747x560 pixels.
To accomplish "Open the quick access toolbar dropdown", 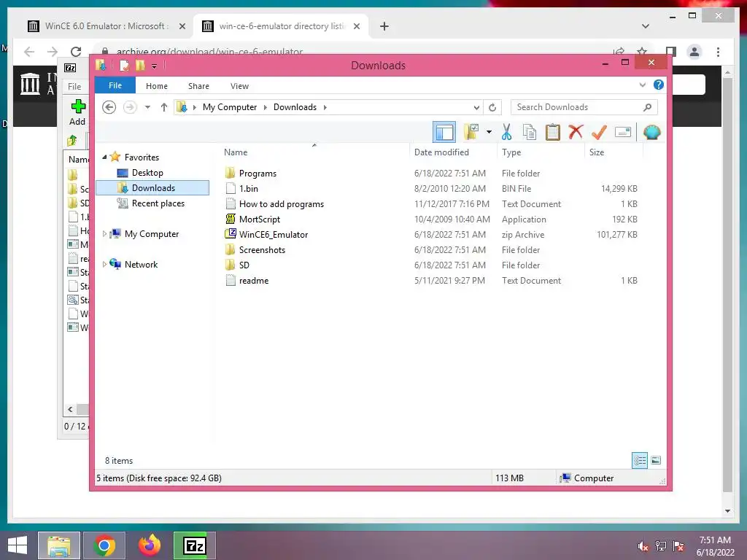I will (155, 66).
